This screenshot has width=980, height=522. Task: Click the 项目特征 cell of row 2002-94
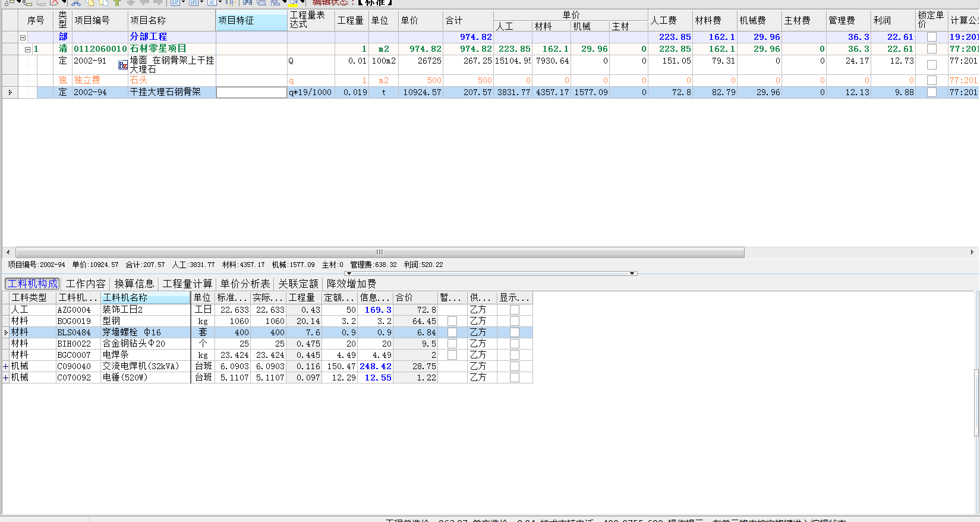click(251, 92)
